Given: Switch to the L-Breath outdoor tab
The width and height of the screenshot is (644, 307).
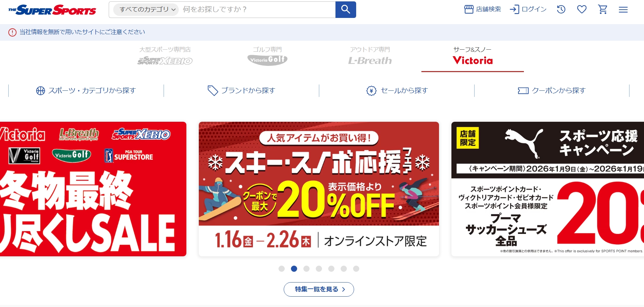Looking at the screenshot, I should pyautogui.click(x=370, y=56).
